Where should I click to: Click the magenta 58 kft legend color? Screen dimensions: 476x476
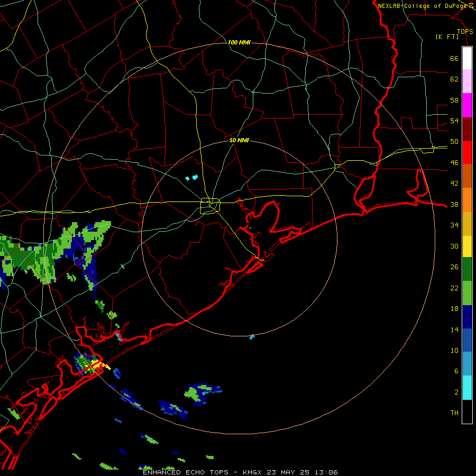(467, 105)
